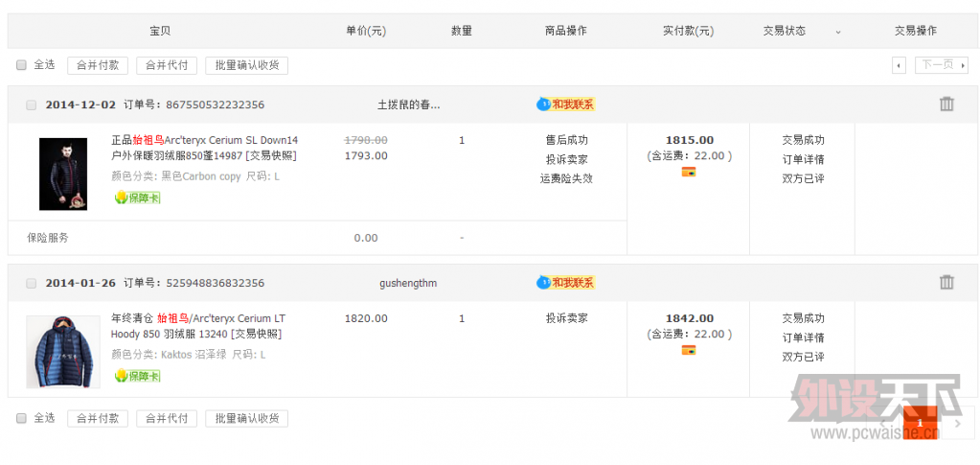980x465 pixels.
Task: Delete the order dated 2014-01-26 with trash icon
Action: pos(946,282)
